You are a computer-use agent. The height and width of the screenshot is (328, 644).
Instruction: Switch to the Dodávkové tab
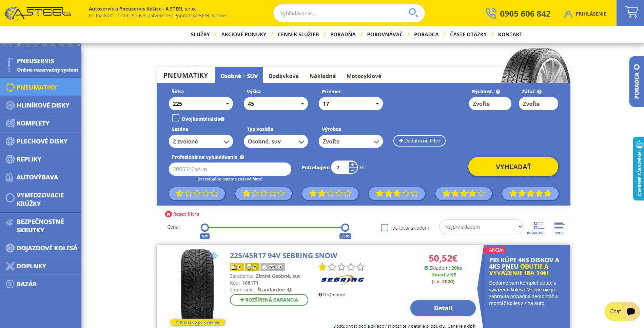[283, 76]
